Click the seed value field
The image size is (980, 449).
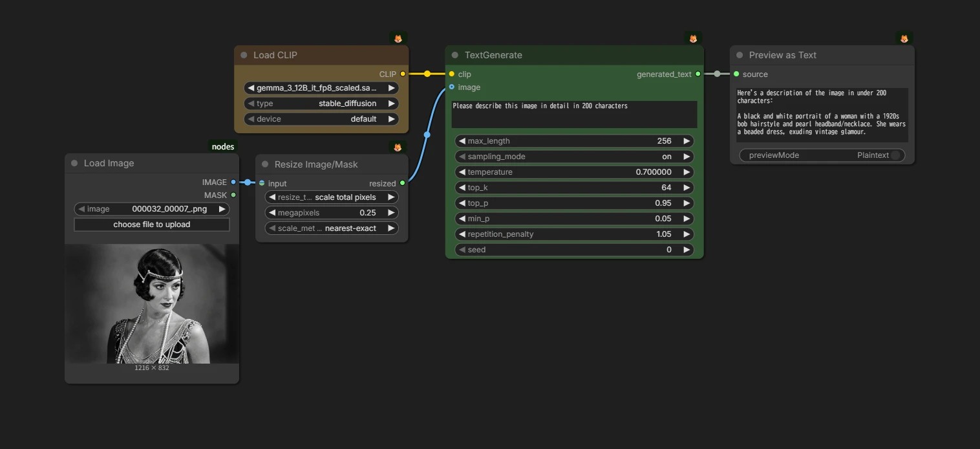tap(574, 250)
